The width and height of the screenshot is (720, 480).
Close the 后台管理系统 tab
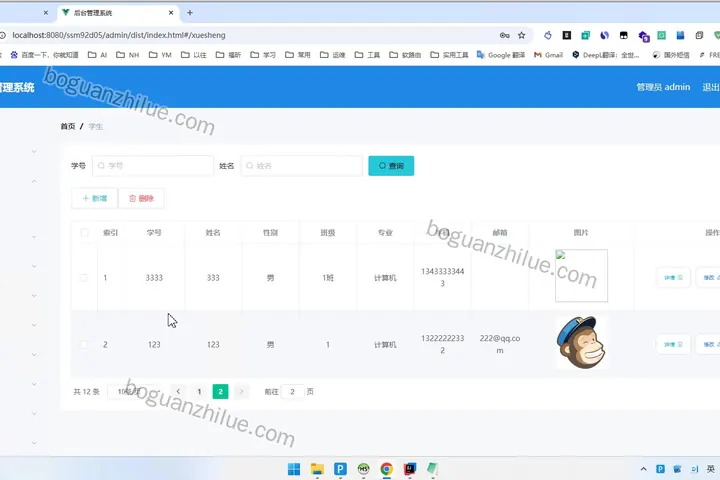pyautogui.click(x=171, y=13)
